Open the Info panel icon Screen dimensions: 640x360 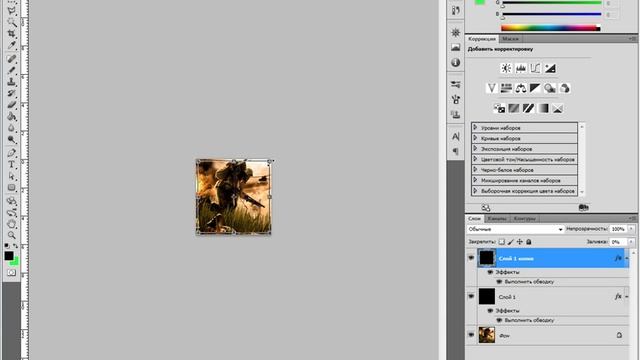click(x=456, y=63)
